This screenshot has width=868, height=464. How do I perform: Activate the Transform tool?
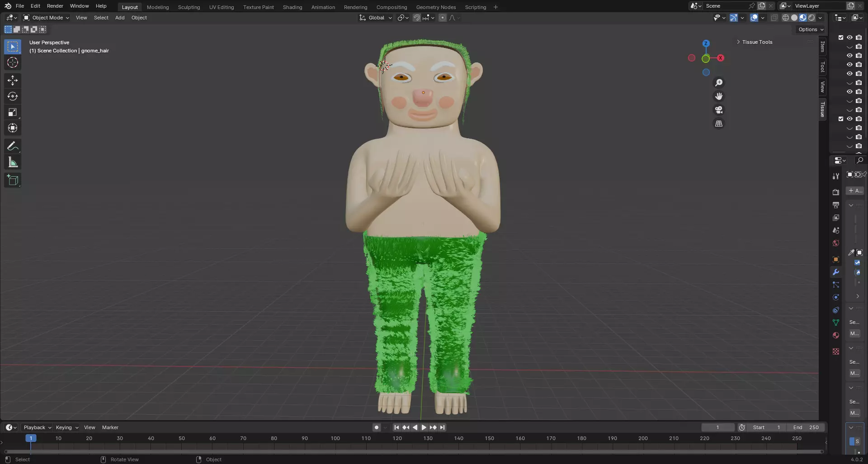click(13, 128)
